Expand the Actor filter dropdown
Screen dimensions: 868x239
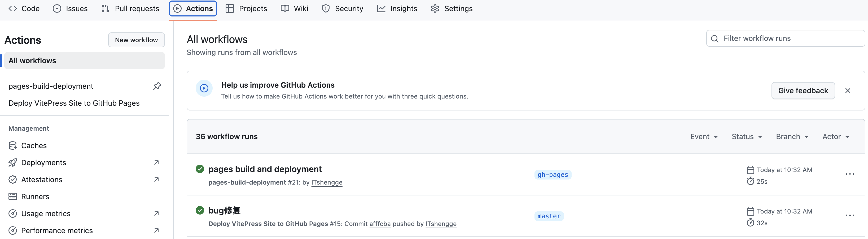[836, 137]
